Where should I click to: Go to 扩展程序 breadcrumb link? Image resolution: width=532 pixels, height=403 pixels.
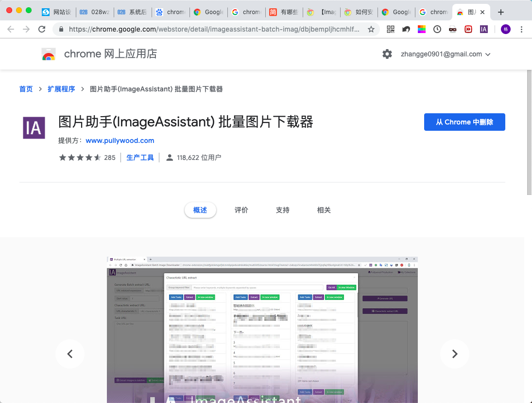tap(61, 89)
